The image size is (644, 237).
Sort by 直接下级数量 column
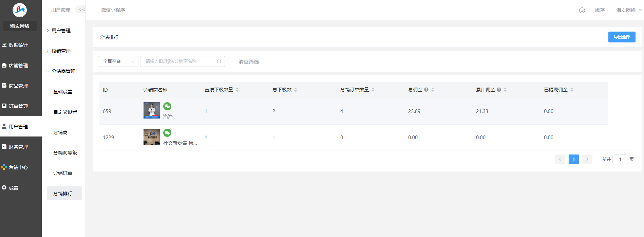[237, 90]
